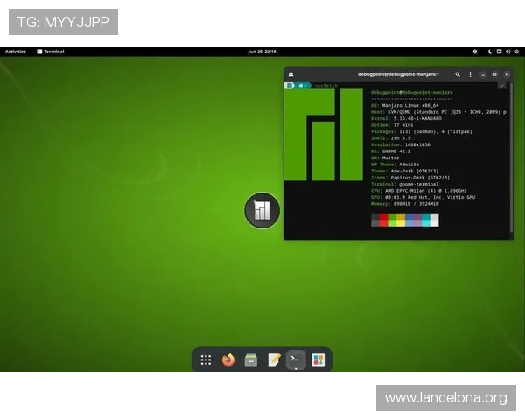Open the Files manager in dock
This screenshot has height=420, width=525.
251,360
